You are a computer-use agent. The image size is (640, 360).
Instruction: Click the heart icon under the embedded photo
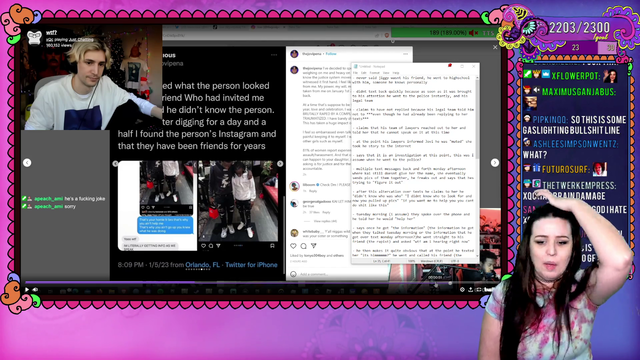204,246
